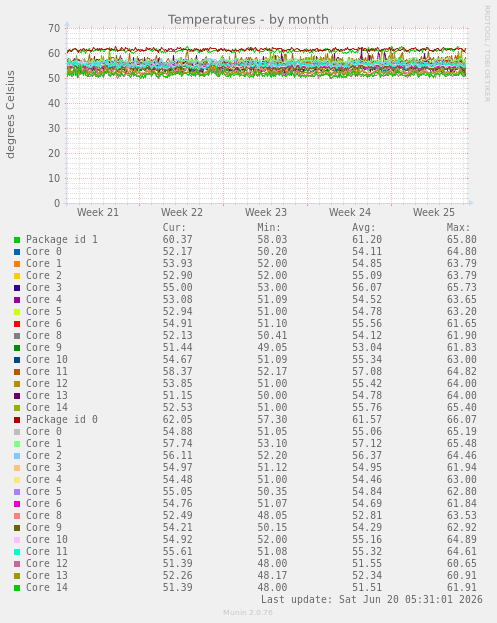Click the 'Min:' column header
The image size is (497, 623).
(x=269, y=228)
